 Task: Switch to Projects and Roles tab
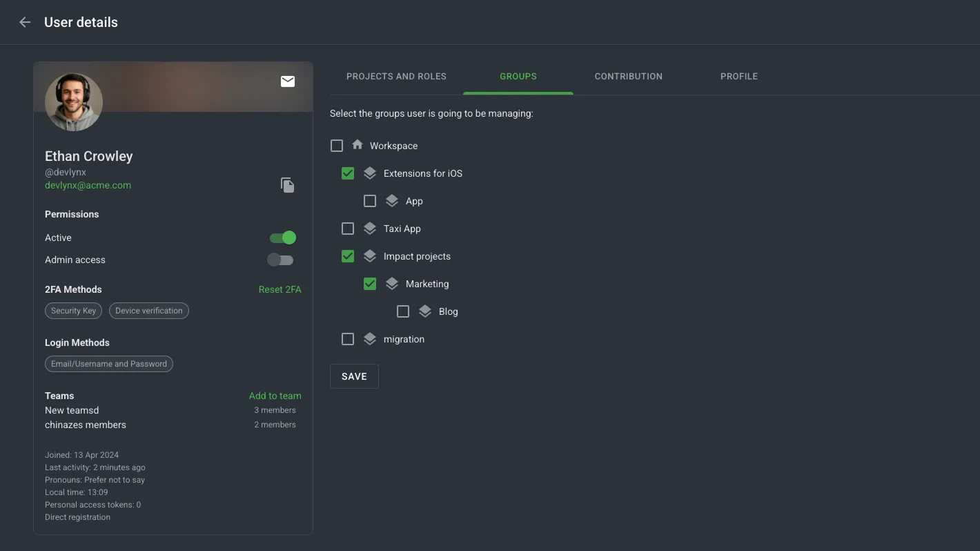pos(396,77)
